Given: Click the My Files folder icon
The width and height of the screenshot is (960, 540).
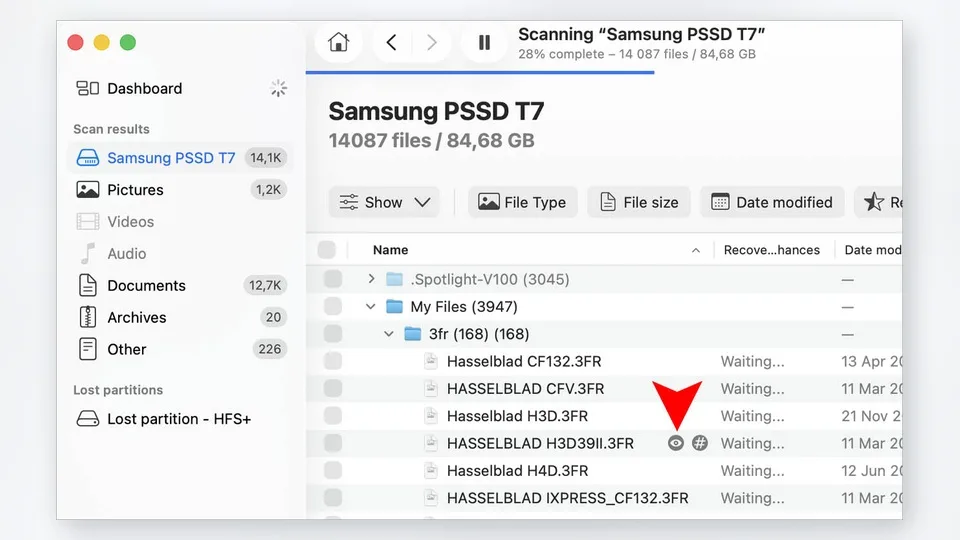Looking at the screenshot, I should (x=394, y=306).
